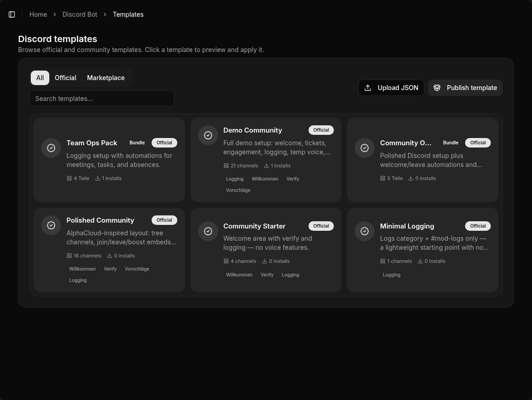
Task: Click Minimal Logging verified badge icon
Action: point(365,231)
